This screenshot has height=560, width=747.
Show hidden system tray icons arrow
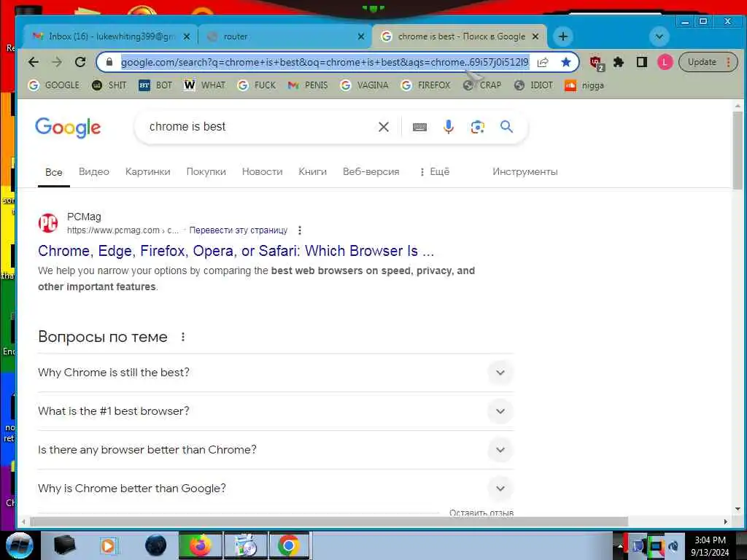point(620,546)
